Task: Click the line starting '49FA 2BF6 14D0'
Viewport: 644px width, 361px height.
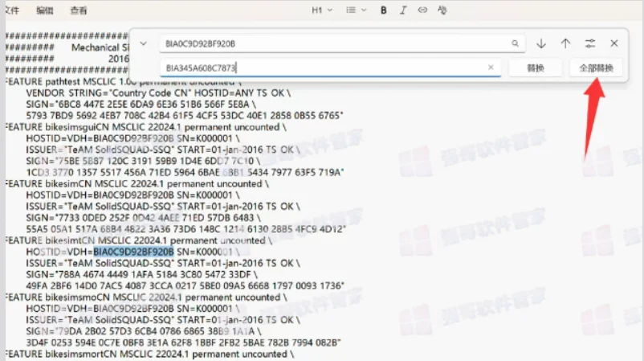Action: [185, 285]
